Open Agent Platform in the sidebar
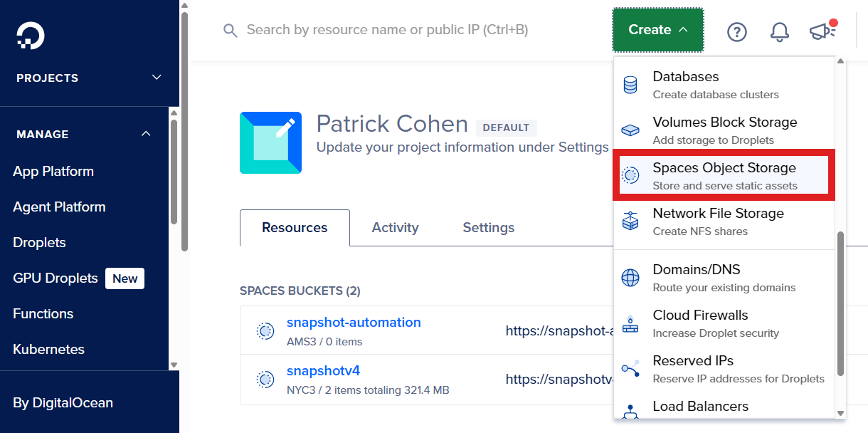The width and height of the screenshot is (868, 433). [x=59, y=207]
